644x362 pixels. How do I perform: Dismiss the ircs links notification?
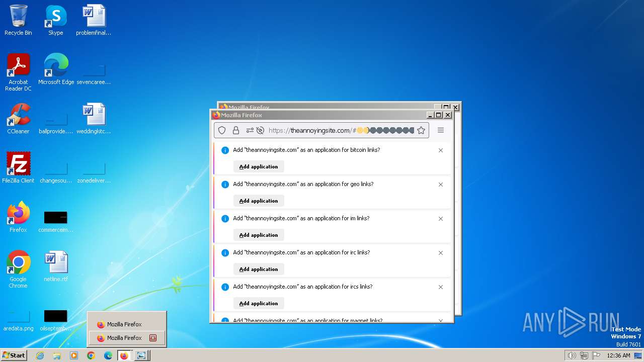coord(441,287)
